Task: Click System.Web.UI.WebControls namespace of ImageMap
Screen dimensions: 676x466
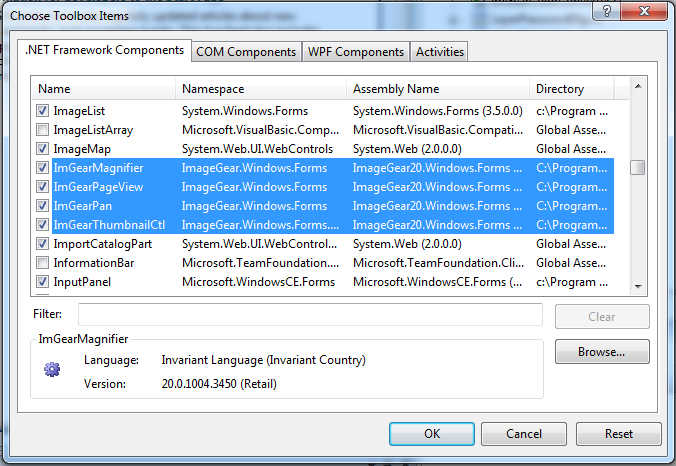Action: click(257, 149)
